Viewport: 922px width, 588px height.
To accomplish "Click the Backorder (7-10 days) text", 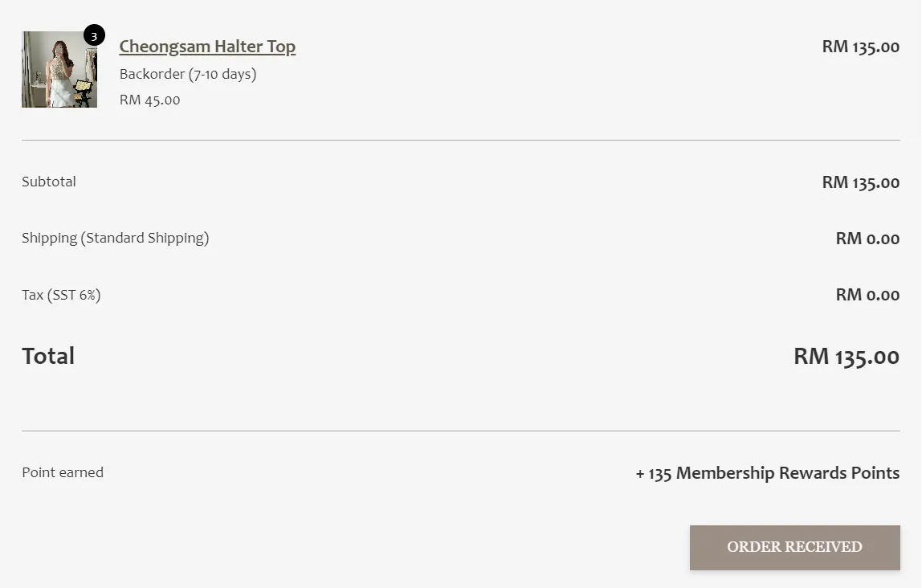I will pos(187,74).
